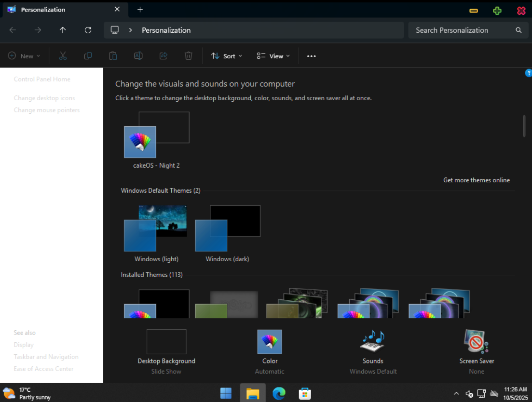Open the help question mark icon
The height and width of the screenshot is (402, 532).
tap(528, 73)
